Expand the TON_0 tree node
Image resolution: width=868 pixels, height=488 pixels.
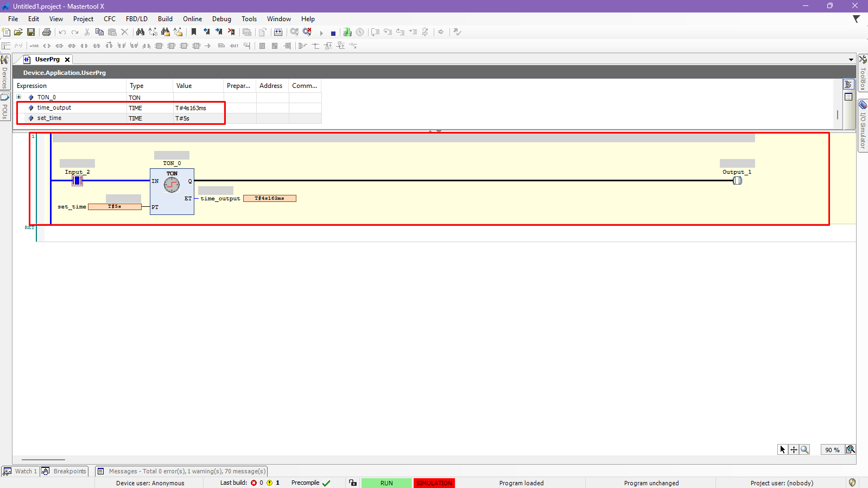19,97
